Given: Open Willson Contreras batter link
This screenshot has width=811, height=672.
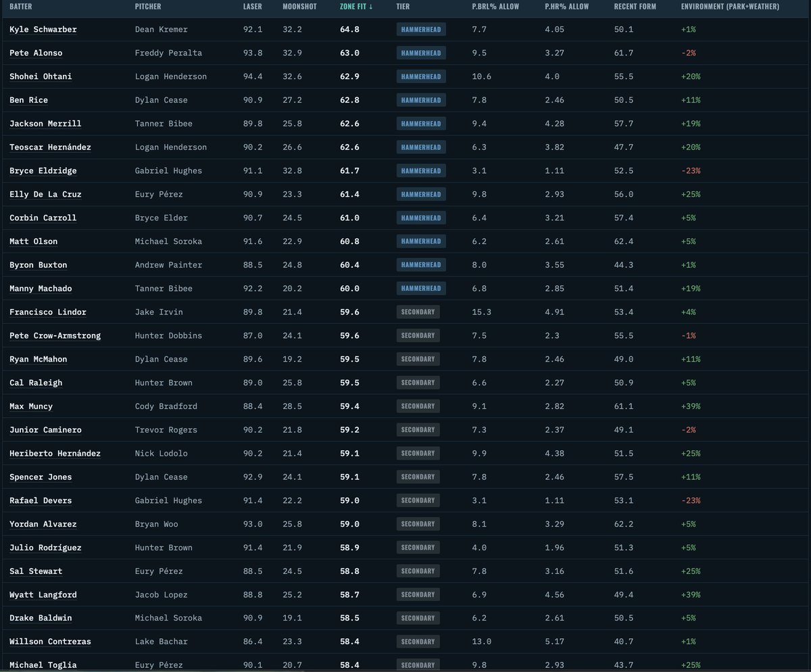Looking at the screenshot, I should tap(50, 642).
